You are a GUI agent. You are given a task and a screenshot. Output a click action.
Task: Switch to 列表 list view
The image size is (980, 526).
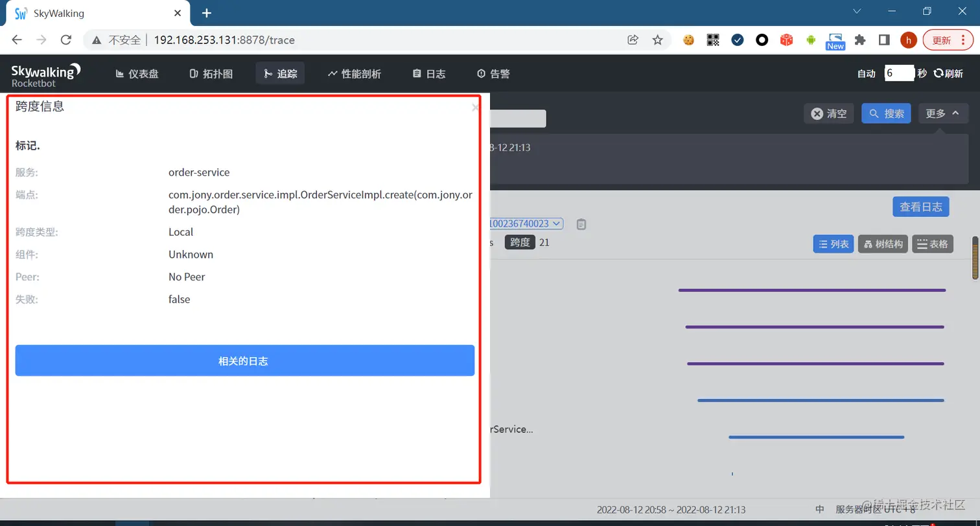[x=834, y=244]
